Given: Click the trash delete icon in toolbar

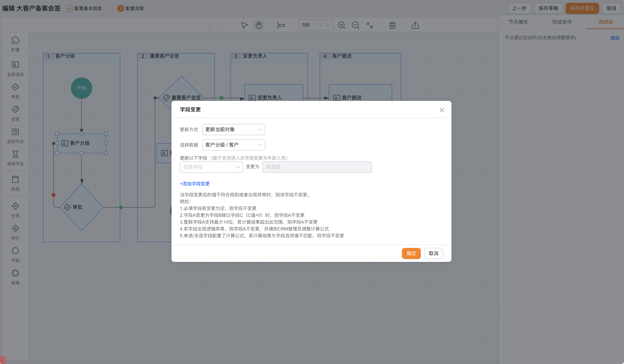Looking at the screenshot, I should pos(392,25).
